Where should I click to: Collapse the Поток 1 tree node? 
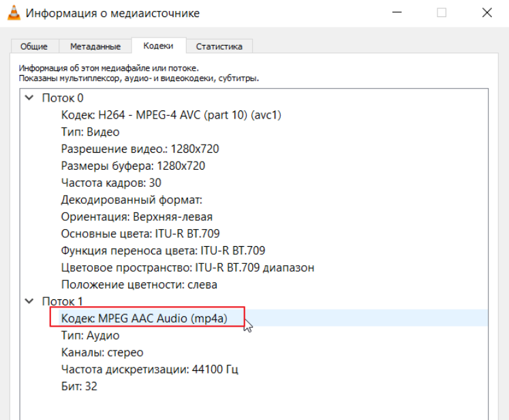pos(29,301)
